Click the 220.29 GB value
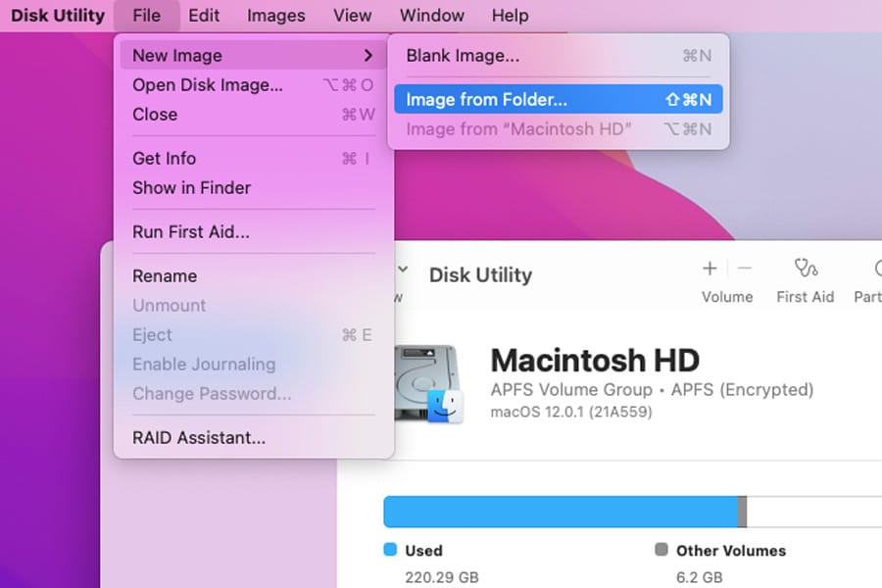The width and height of the screenshot is (882, 588). [x=442, y=577]
